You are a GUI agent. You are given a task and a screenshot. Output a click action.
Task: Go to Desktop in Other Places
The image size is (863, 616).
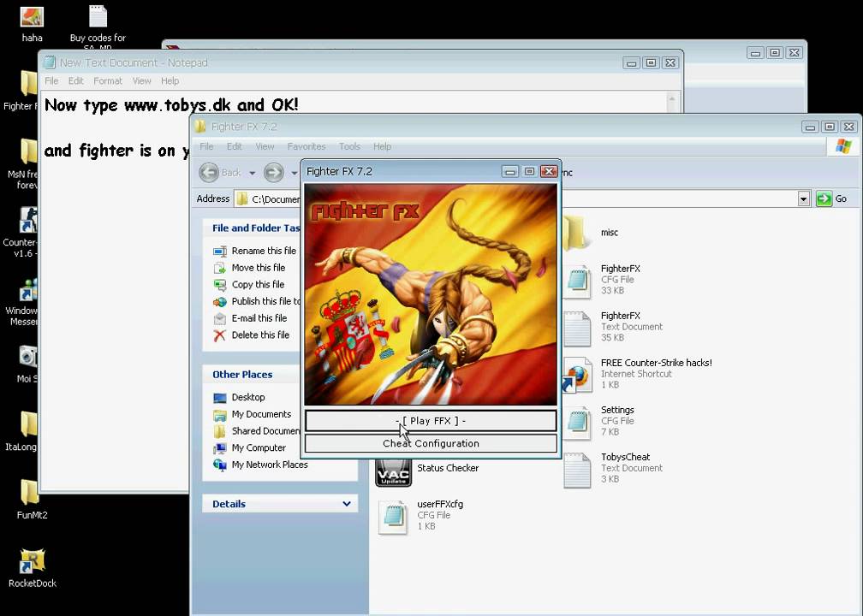click(x=247, y=397)
